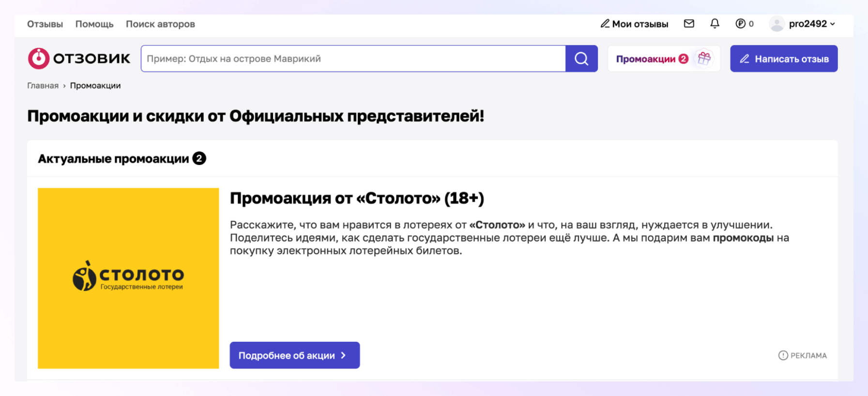Image resolution: width=868 pixels, height=396 pixels.
Task: Click the РЕКЛАМА info icon
Action: (x=783, y=355)
